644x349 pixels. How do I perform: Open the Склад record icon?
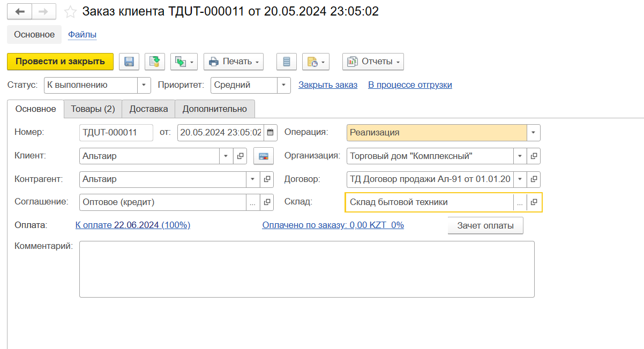point(534,202)
